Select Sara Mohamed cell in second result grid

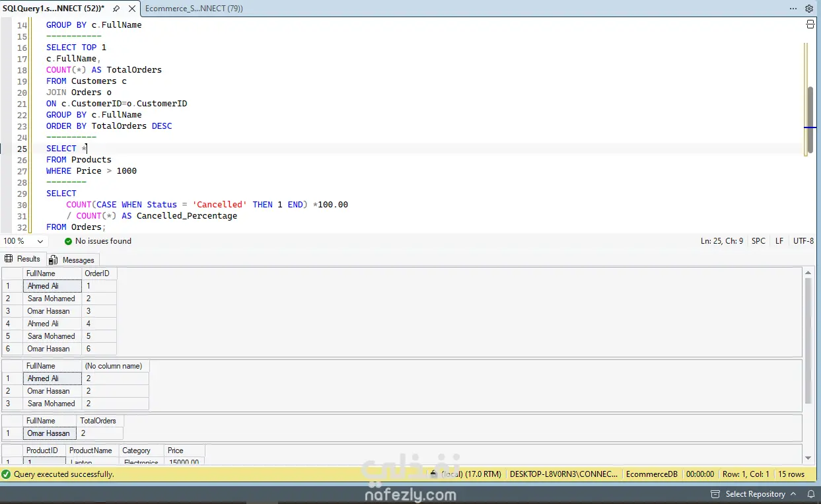(52, 404)
